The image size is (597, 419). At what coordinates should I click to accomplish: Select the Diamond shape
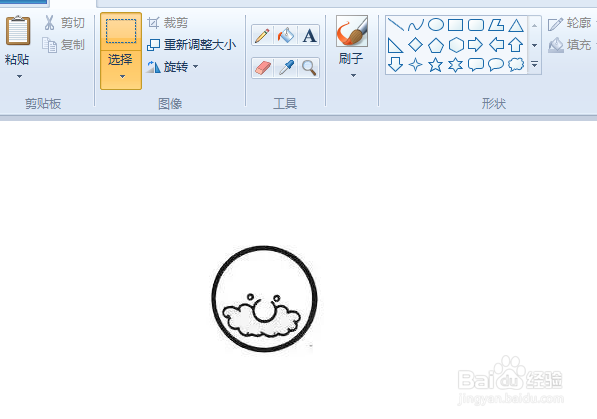[415, 45]
